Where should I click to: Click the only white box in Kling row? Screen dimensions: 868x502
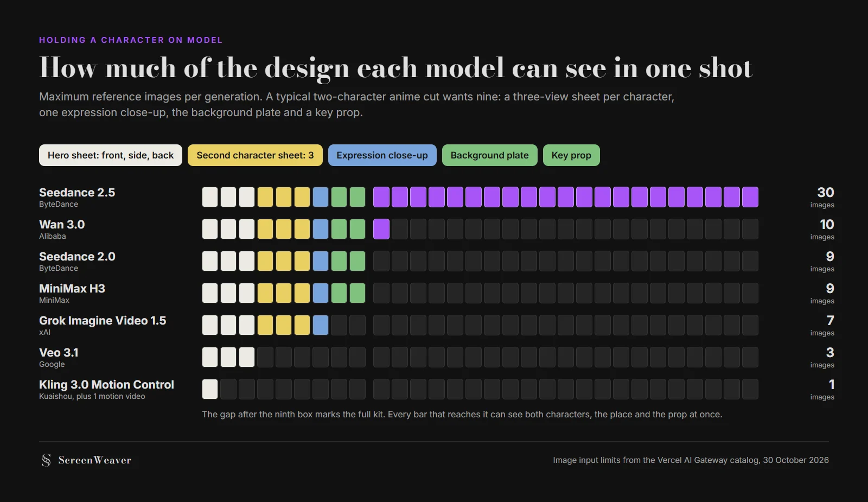pyautogui.click(x=210, y=389)
